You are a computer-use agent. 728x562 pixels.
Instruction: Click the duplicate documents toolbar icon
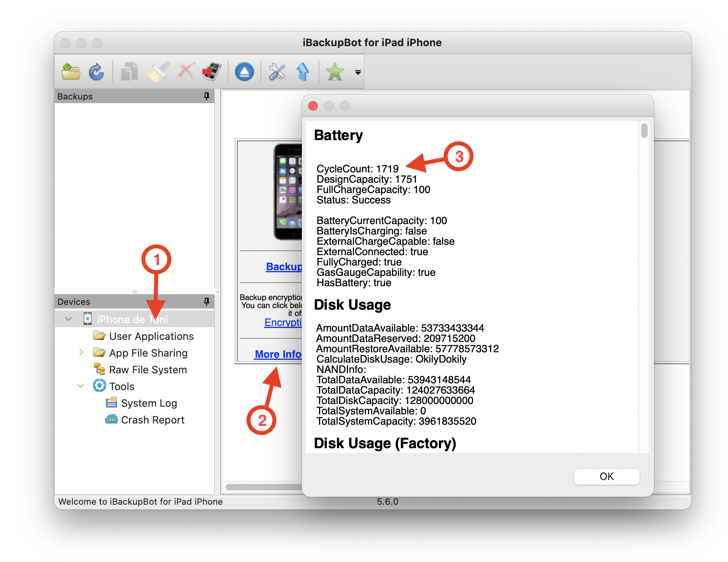click(x=129, y=72)
